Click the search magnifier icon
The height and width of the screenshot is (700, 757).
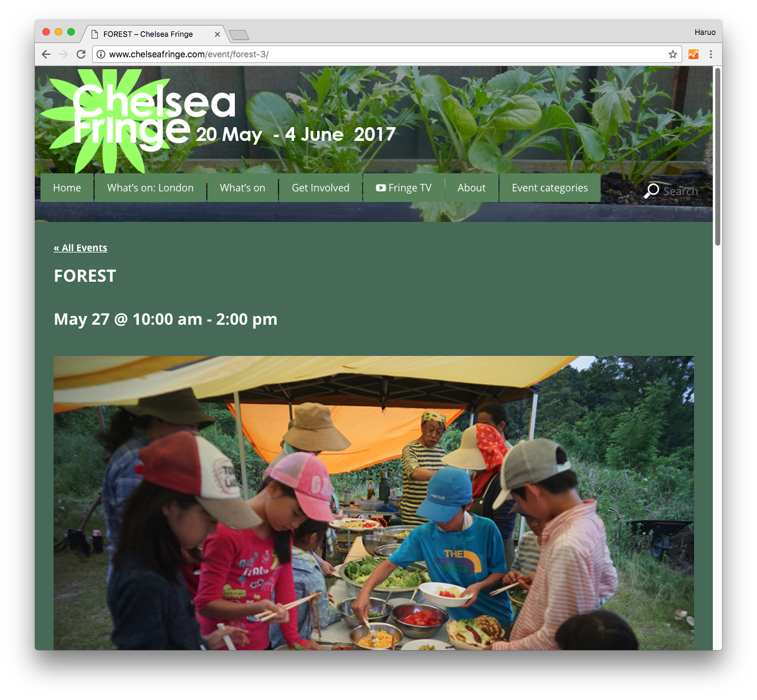click(652, 191)
